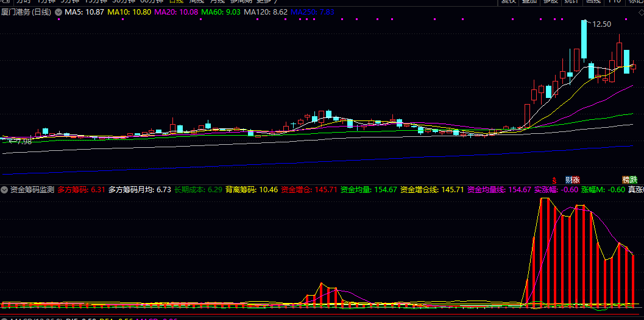Click the MA5: 10.87 label
The image size is (644, 320).
point(85,12)
